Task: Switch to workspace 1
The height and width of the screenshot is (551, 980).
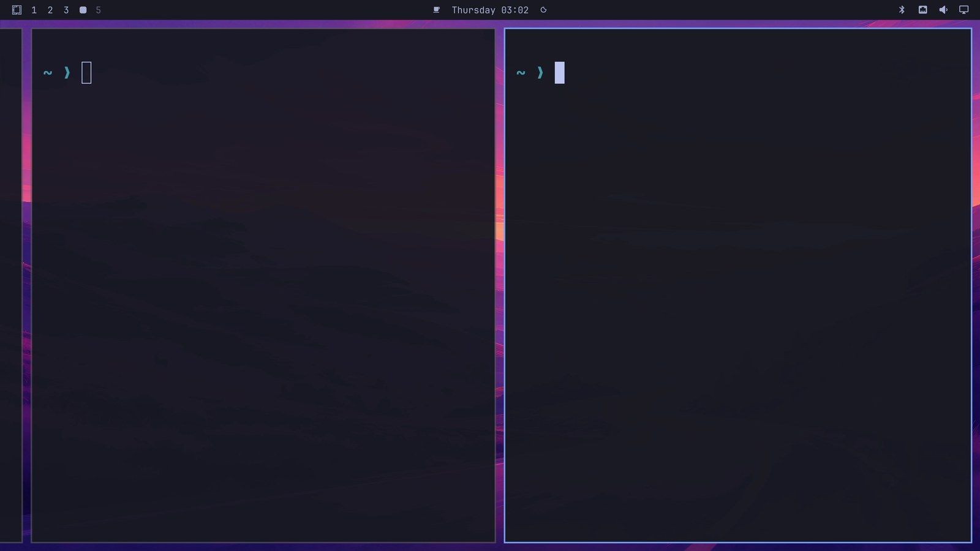Action: 34,10
